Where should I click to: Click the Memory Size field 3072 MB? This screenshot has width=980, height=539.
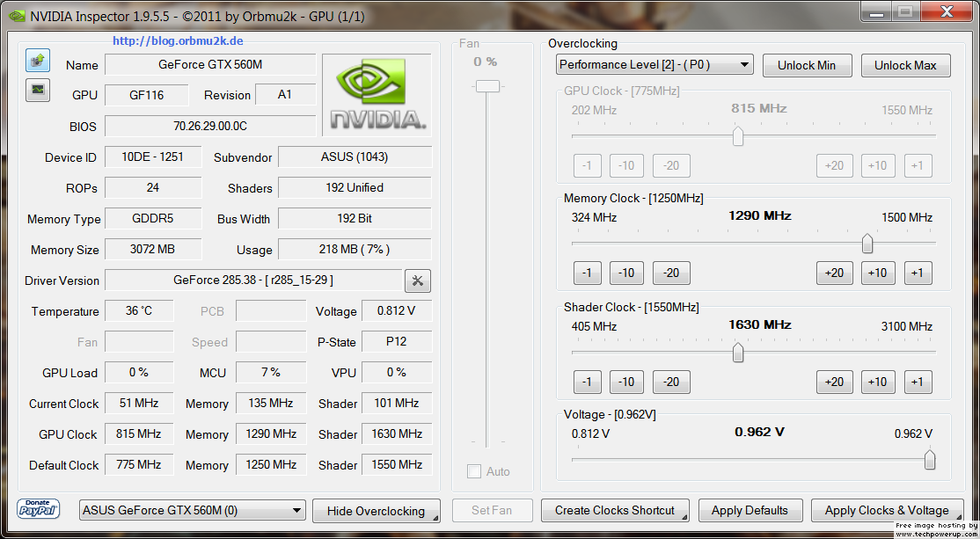point(153,249)
